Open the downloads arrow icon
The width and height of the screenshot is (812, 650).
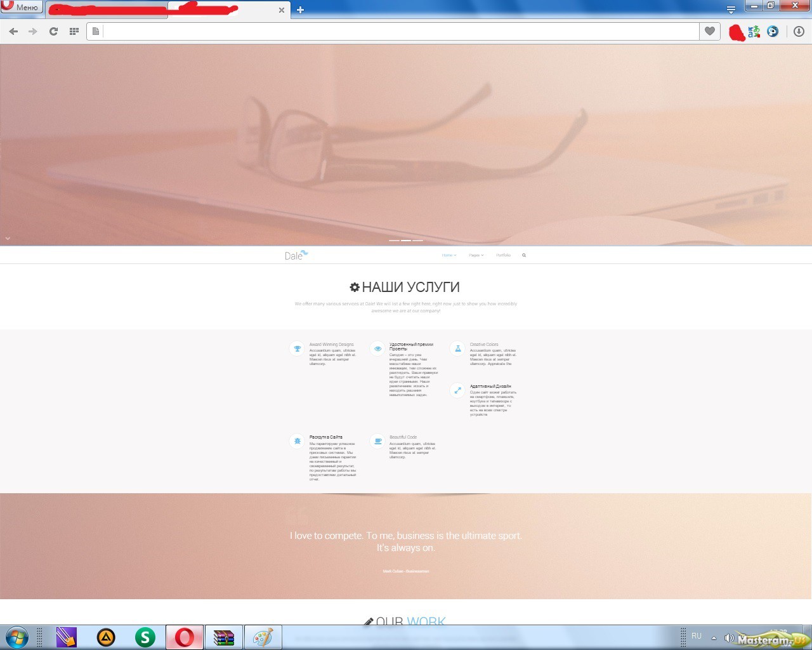coord(799,31)
